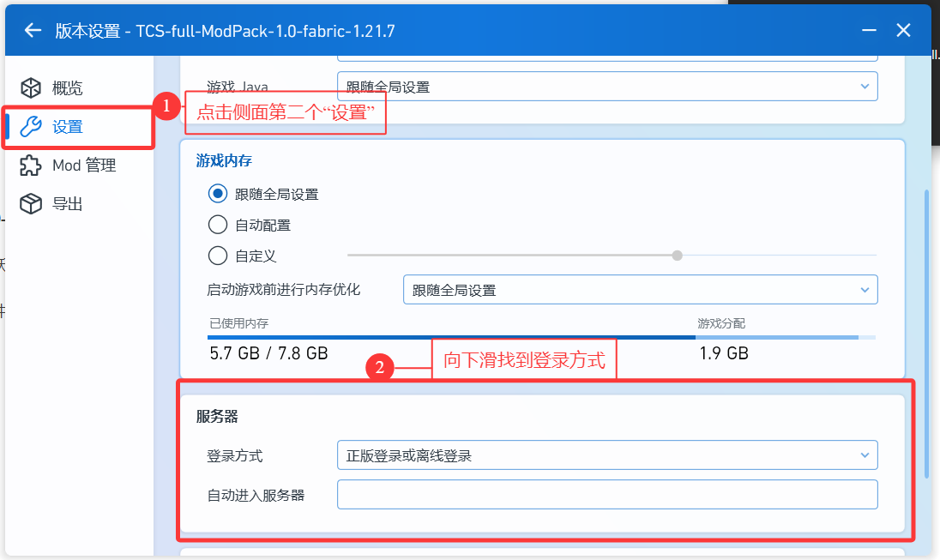Click the 自动进入服务器 label

pos(256,495)
